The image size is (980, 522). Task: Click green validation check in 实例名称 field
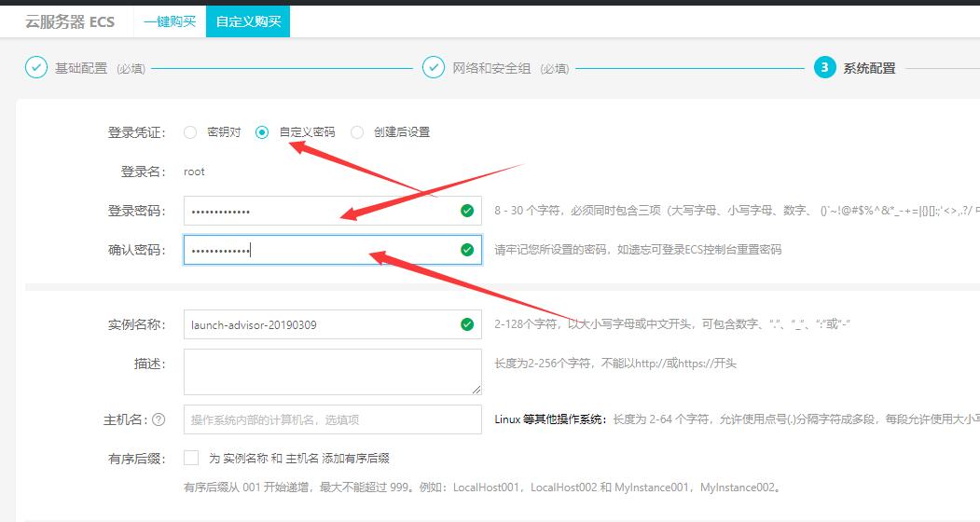tap(467, 324)
